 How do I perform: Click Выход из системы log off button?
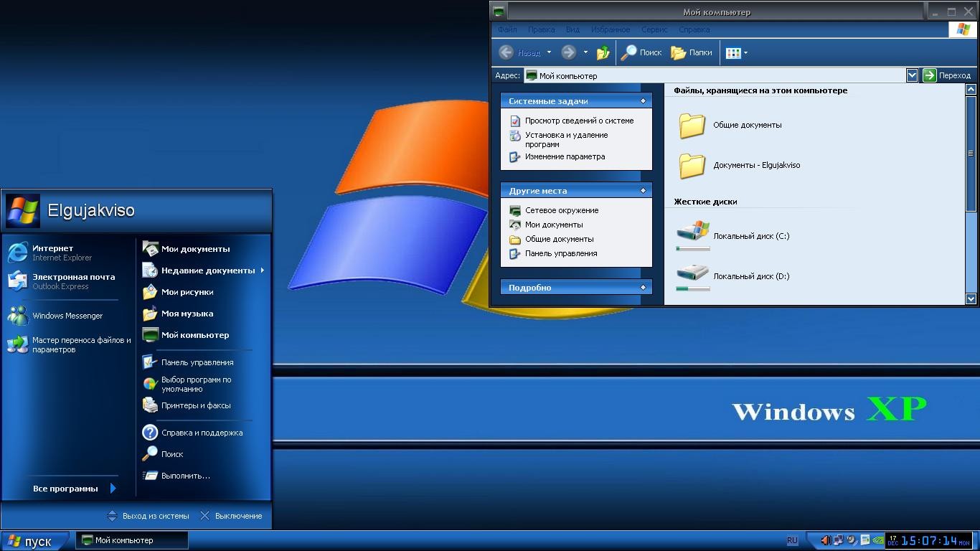pyautogui.click(x=149, y=516)
